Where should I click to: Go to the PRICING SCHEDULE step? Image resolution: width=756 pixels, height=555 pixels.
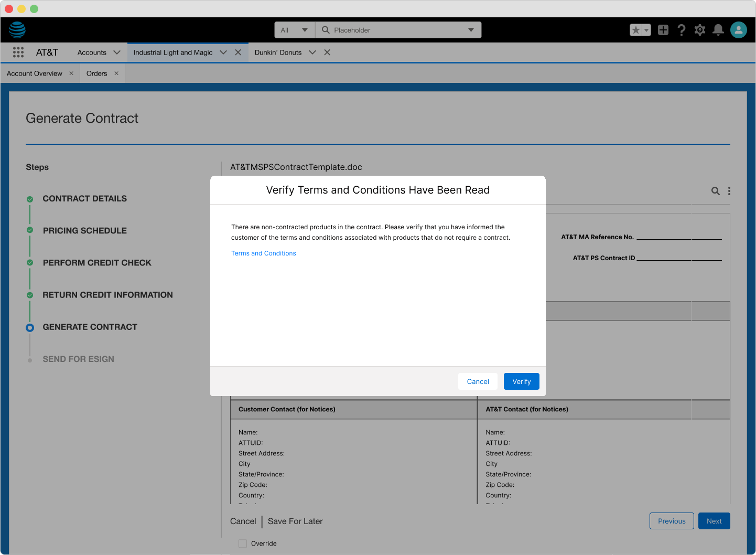click(x=85, y=231)
